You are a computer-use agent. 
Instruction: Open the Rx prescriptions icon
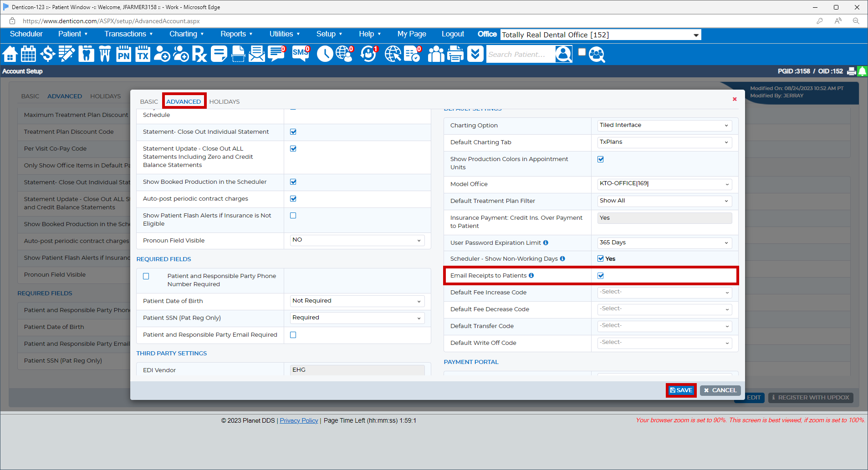tap(199, 54)
